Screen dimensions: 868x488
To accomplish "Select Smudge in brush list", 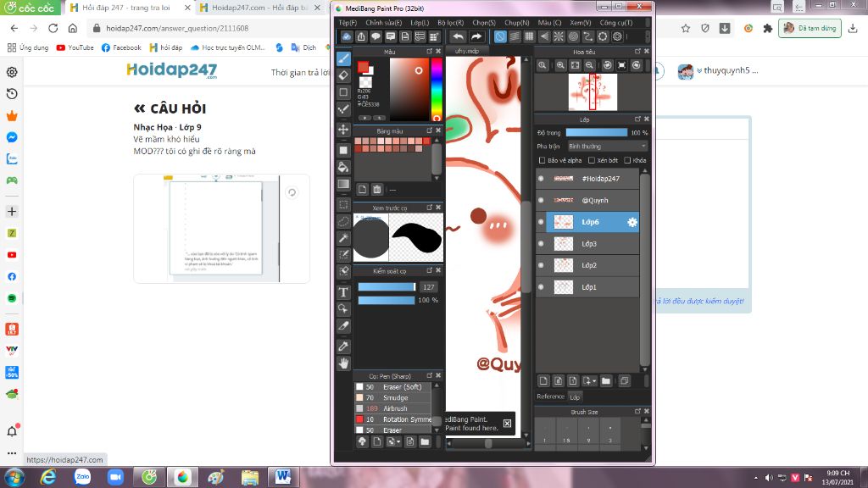I will click(392, 397).
